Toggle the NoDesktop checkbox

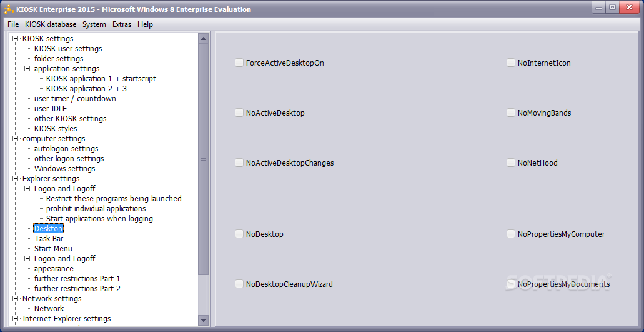[x=239, y=234]
